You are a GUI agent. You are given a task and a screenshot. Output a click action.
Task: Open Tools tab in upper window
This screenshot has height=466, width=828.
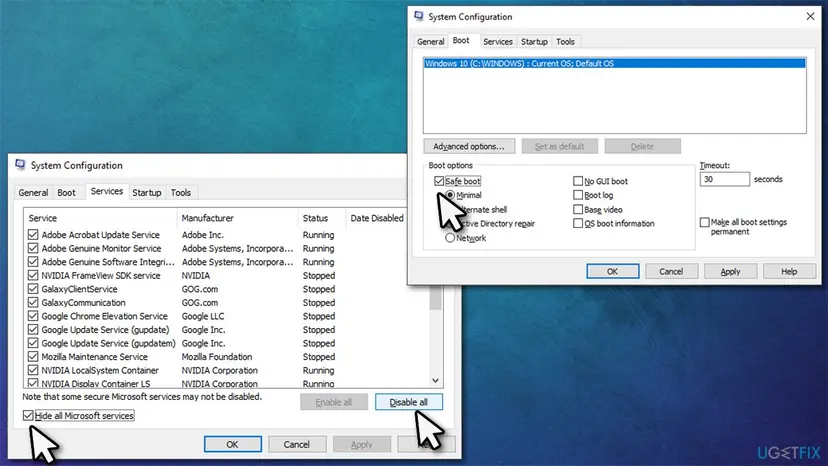tap(565, 42)
